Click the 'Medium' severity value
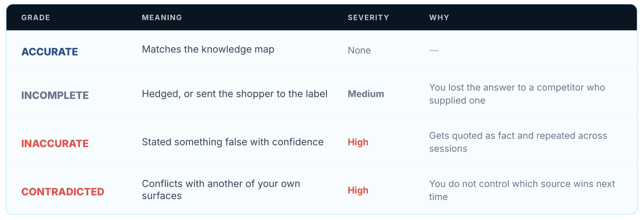Image resolution: width=644 pixels, height=220 pixels. click(366, 94)
